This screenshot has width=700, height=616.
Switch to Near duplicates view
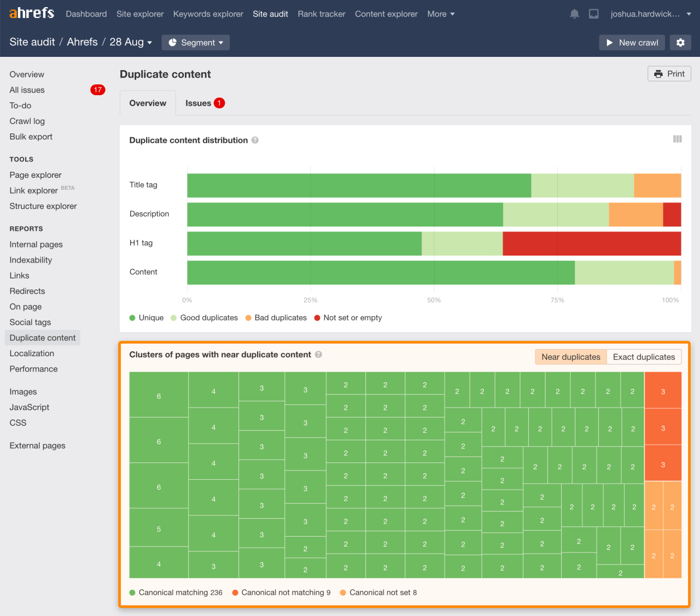point(570,357)
